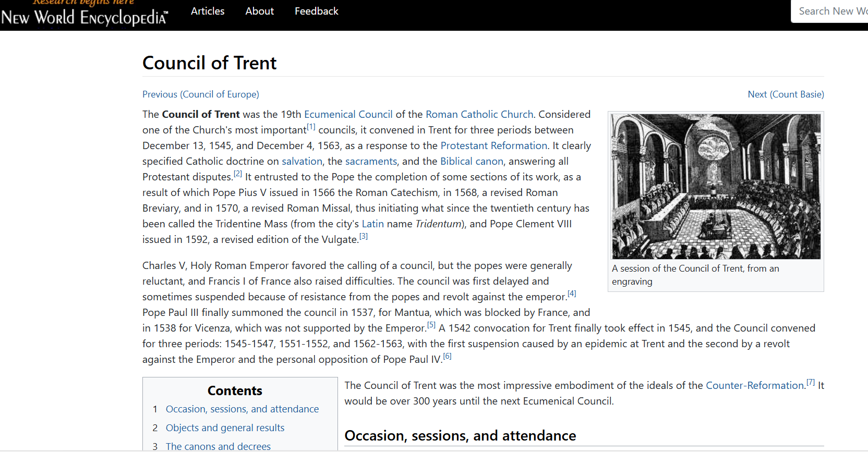The image size is (868, 452).
Task: Jump to footnote reference [7]
Action: (811, 382)
